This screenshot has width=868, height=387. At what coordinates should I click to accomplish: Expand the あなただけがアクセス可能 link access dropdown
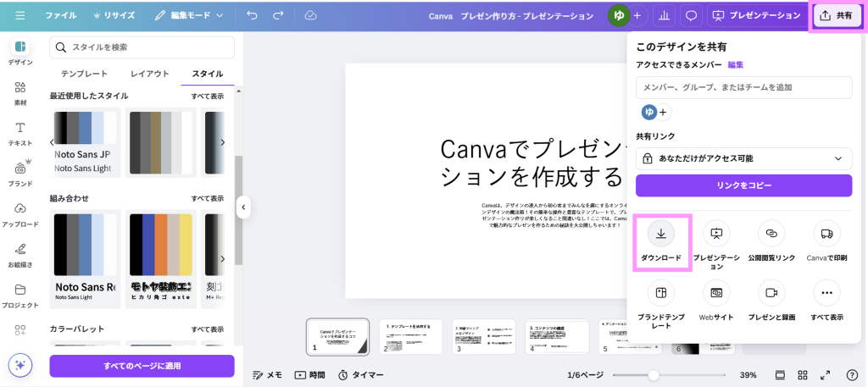(743, 158)
